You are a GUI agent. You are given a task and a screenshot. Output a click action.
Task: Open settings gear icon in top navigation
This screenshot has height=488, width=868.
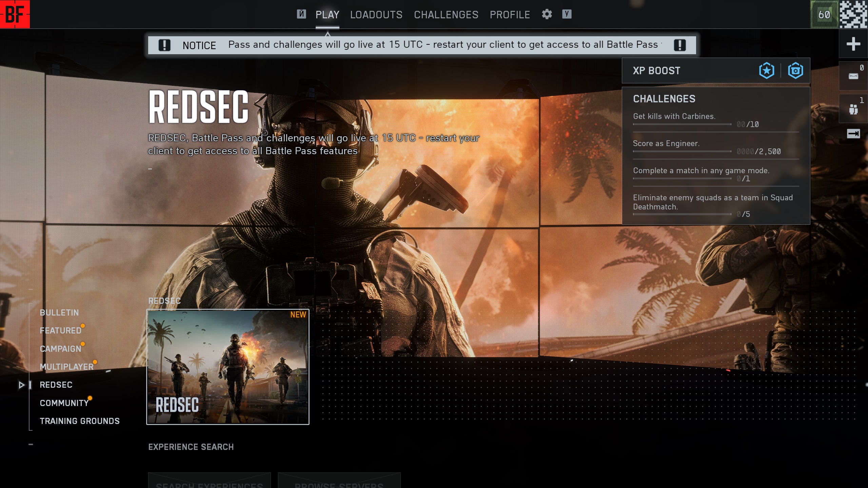pyautogui.click(x=547, y=14)
